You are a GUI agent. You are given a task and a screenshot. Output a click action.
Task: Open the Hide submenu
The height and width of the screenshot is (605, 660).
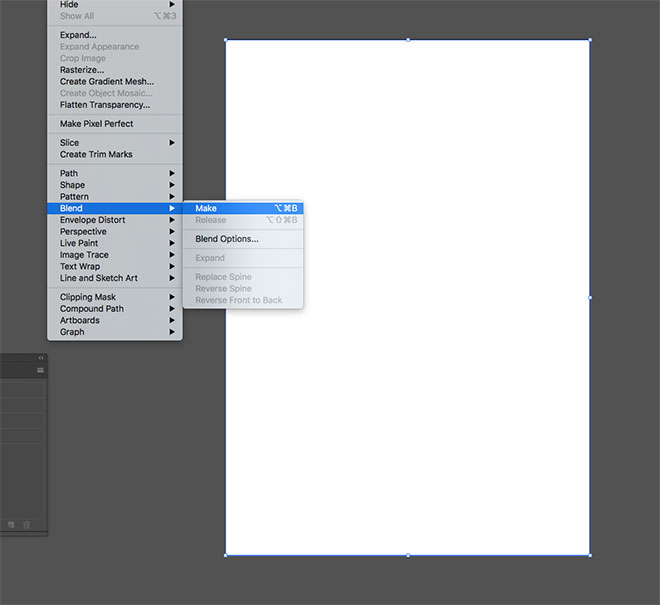[x=115, y=5]
